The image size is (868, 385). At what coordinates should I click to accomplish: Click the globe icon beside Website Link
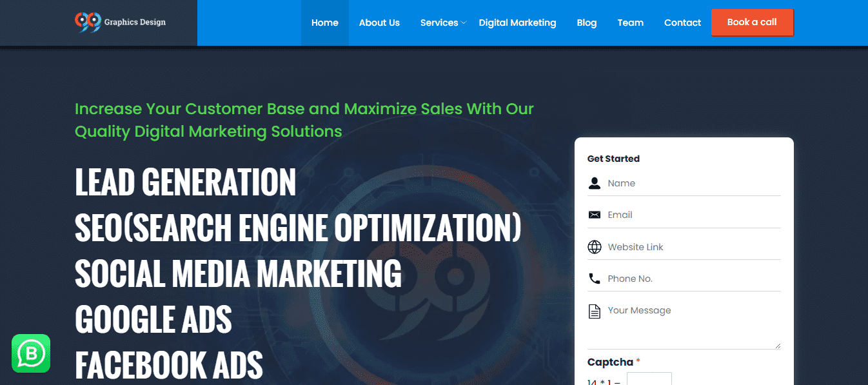click(x=594, y=247)
